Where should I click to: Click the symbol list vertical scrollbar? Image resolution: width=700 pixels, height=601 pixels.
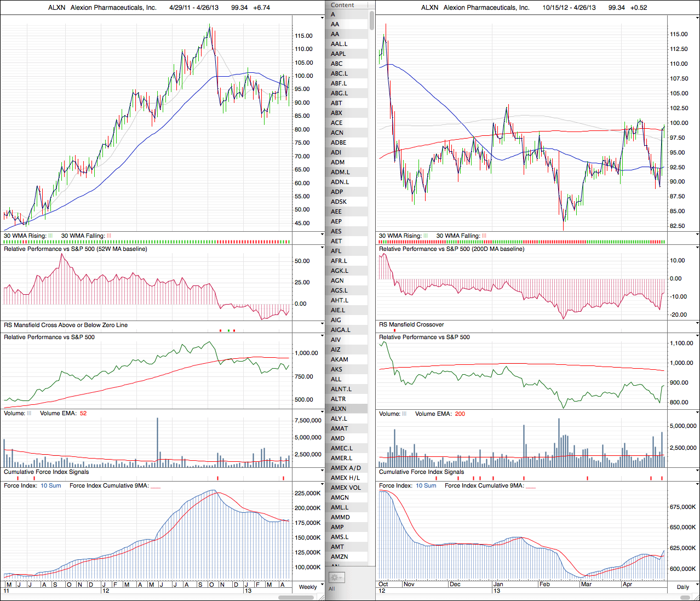point(372,20)
